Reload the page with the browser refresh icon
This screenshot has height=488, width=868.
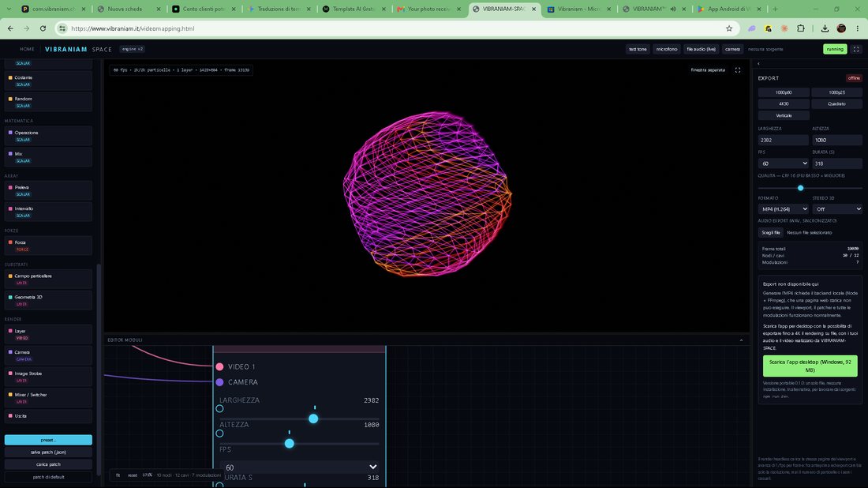click(x=43, y=28)
